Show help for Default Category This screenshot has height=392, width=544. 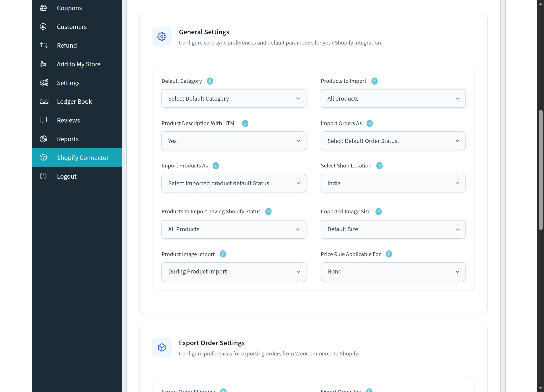pos(210,81)
